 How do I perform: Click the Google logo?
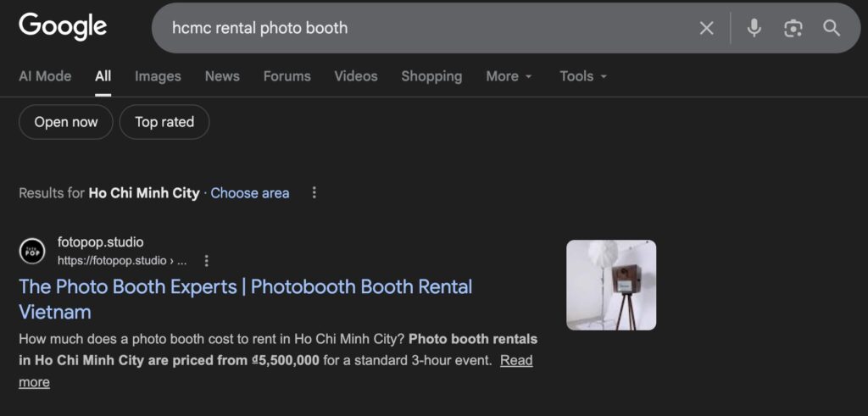(x=63, y=27)
